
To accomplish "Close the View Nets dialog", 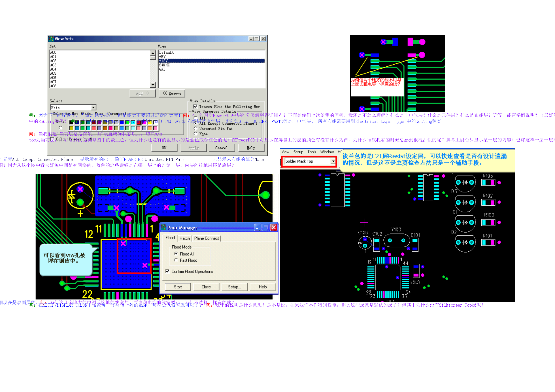I will [263, 39].
